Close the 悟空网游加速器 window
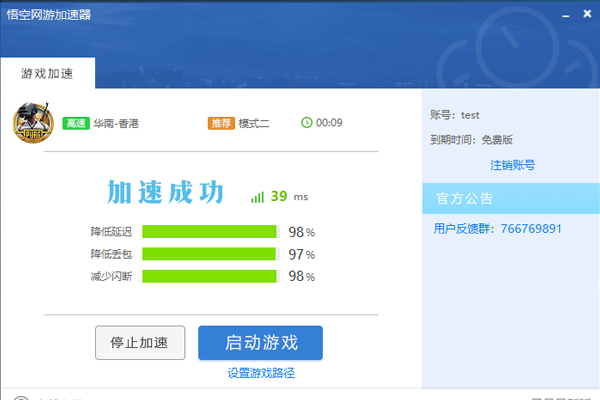The height and width of the screenshot is (400, 600). (x=587, y=14)
